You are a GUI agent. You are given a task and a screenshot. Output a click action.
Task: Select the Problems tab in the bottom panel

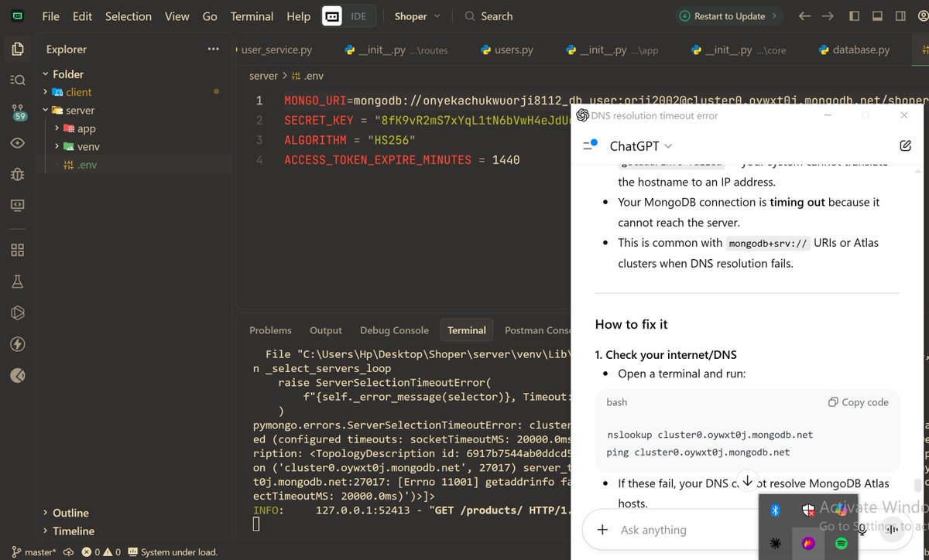(x=270, y=330)
